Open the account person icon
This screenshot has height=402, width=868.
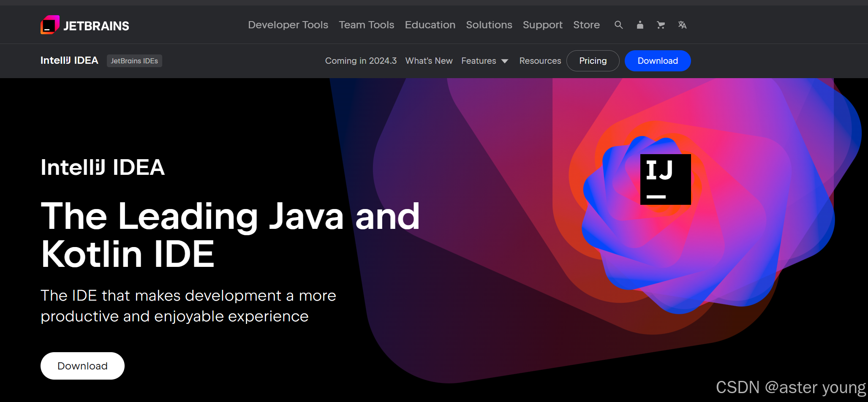click(x=640, y=25)
